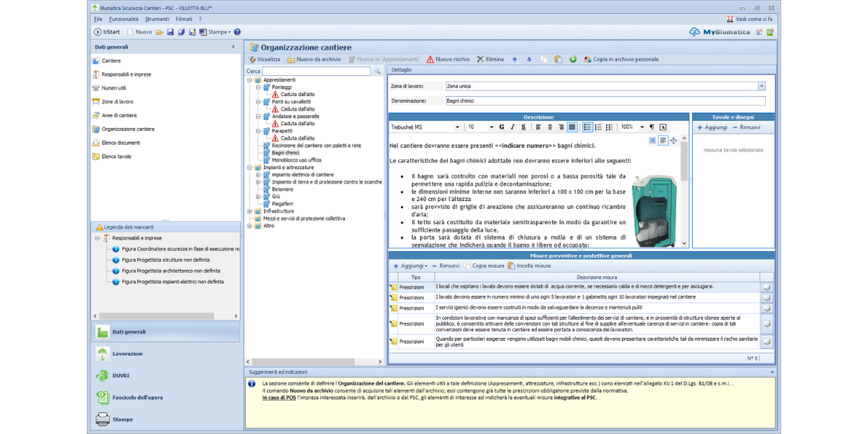This screenshot has width=868, height=434.
Task: Click Nuovo da archivio button
Action: point(314,59)
